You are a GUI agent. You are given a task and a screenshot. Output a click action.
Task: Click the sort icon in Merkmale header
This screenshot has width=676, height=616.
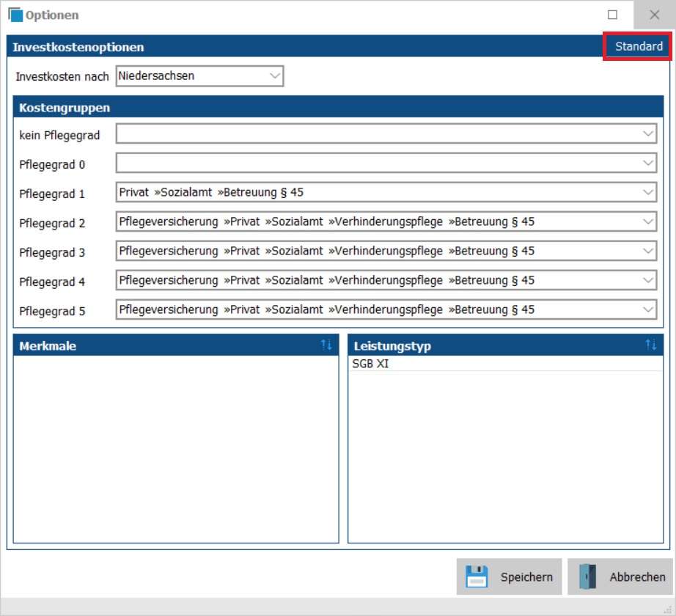(x=326, y=345)
